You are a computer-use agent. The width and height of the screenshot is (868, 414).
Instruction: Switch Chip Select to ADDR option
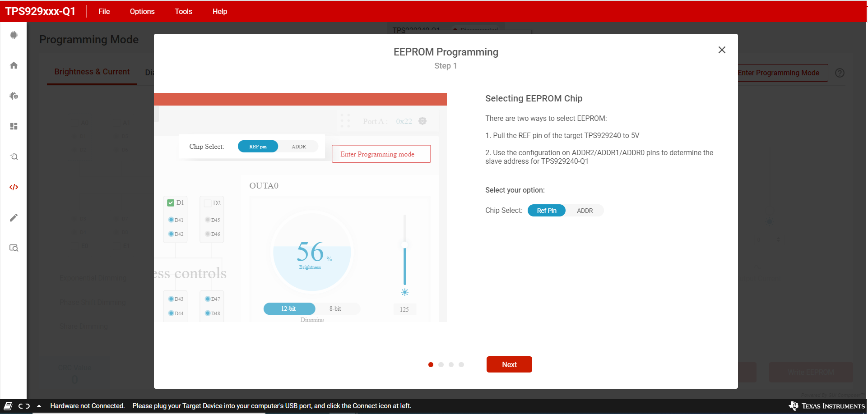(585, 210)
